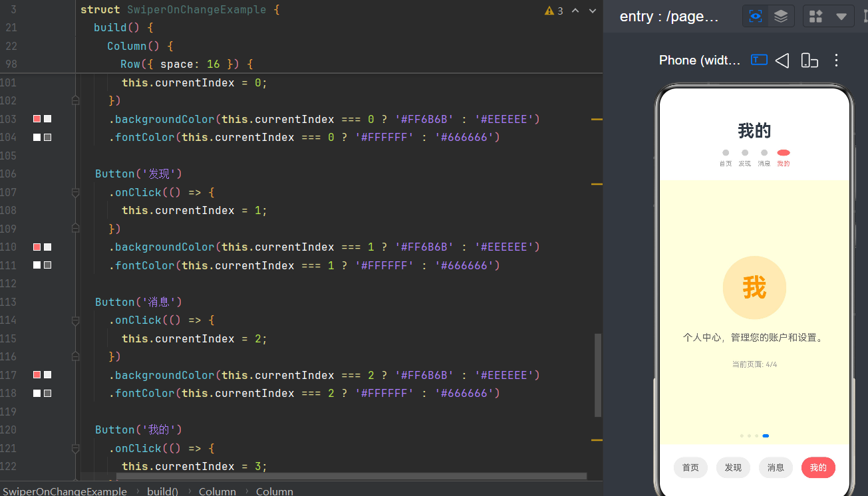The height and width of the screenshot is (496, 868).
Task: Click the 'Phone (widt…' device label
Action: coord(700,60)
